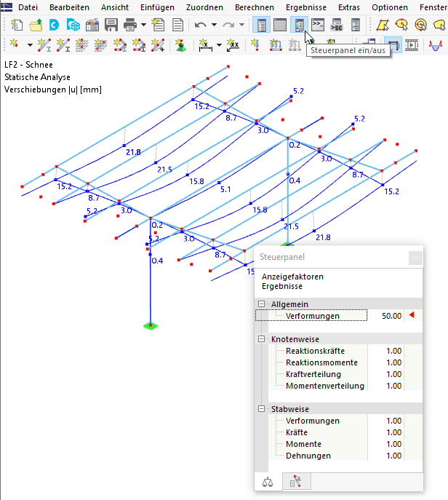Open dimension type dropdown arrow

219,45
